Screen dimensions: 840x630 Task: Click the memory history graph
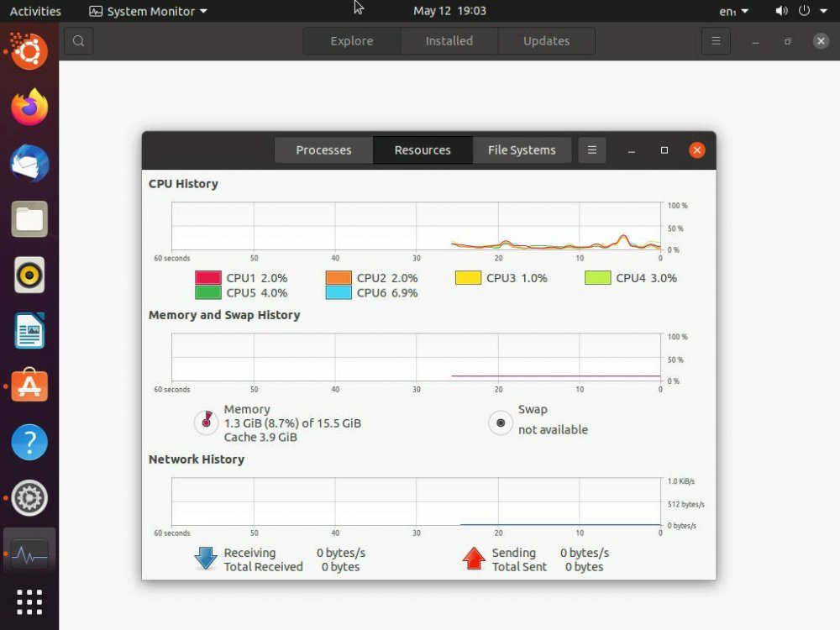417,357
